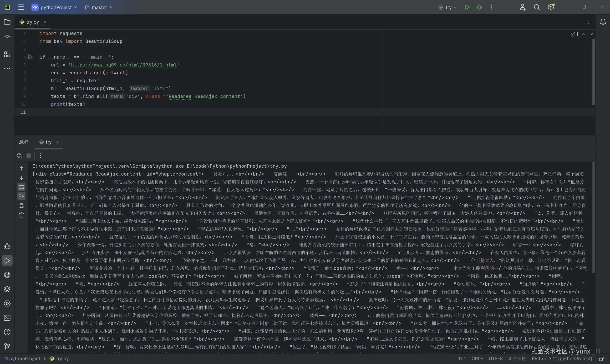Start debugging with the bug icon

click(x=479, y=7)
